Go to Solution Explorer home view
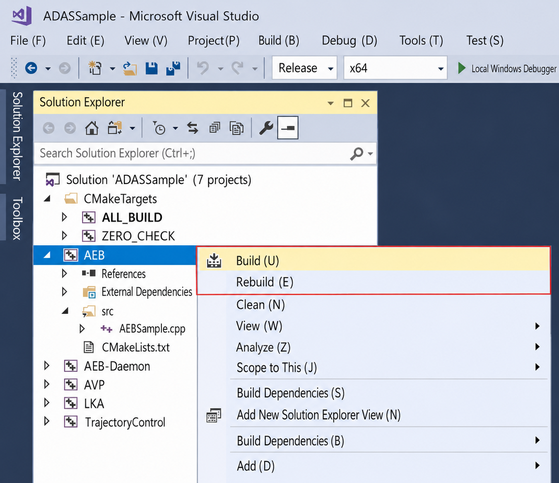The width and height of the screenshot is (559, 483). [x=92, y=128]
